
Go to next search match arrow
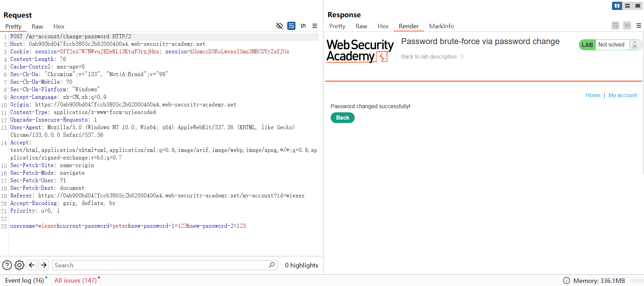coord(44,265)
